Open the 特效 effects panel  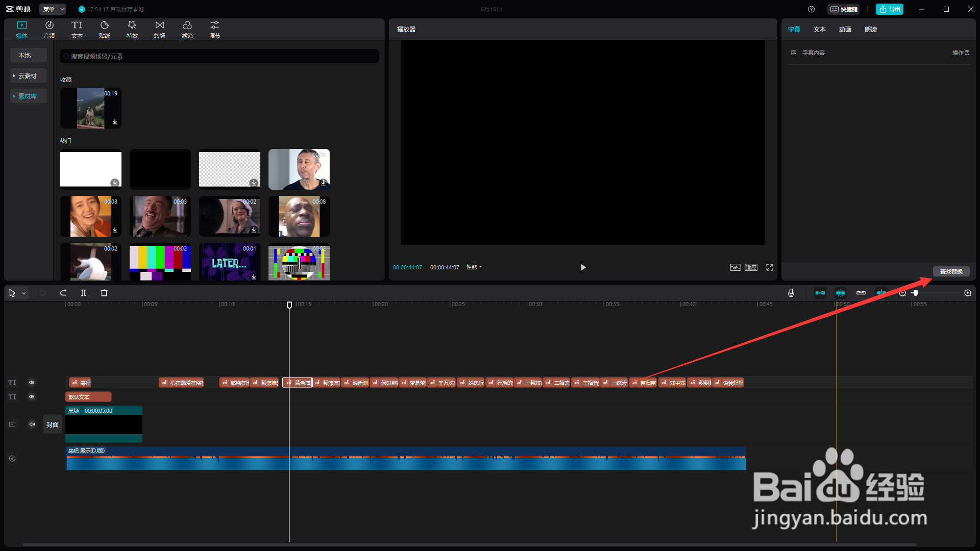(132, 29)
